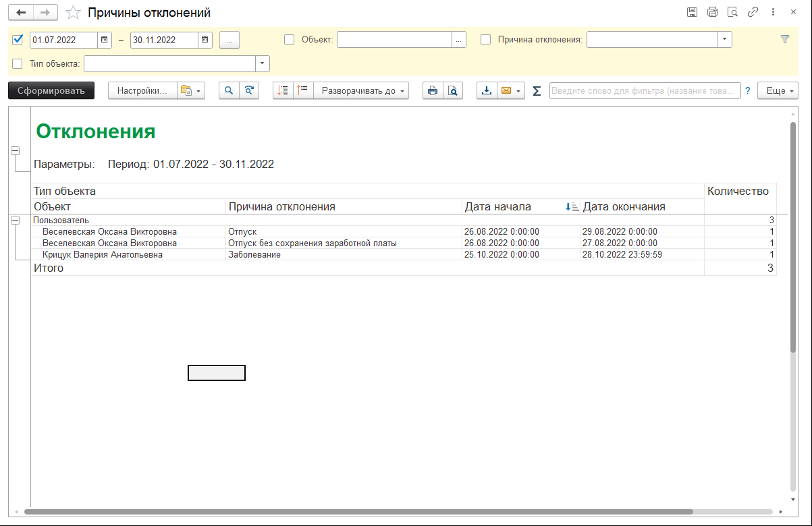
Task: Click the Сформировать button
Action: pyautogui.click(x=51, y=91)
